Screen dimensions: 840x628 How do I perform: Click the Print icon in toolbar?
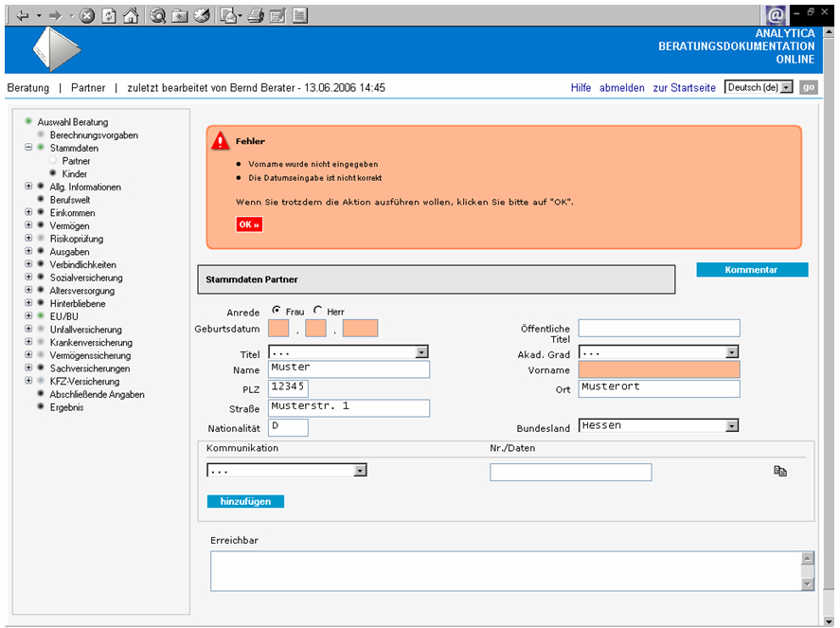pos(255,15)
